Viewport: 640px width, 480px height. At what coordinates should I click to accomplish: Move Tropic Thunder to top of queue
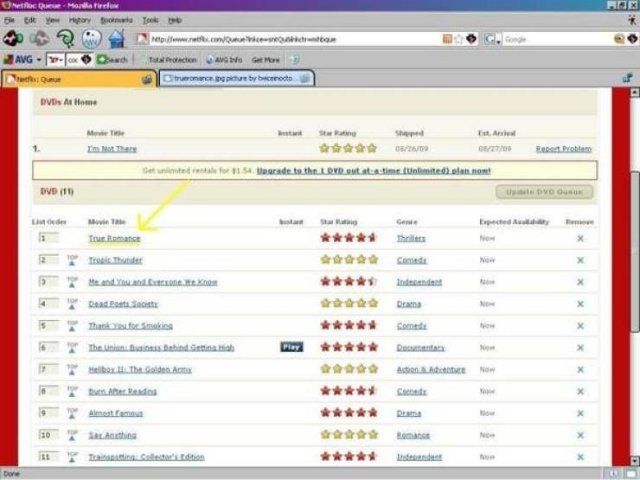point(72,260)
